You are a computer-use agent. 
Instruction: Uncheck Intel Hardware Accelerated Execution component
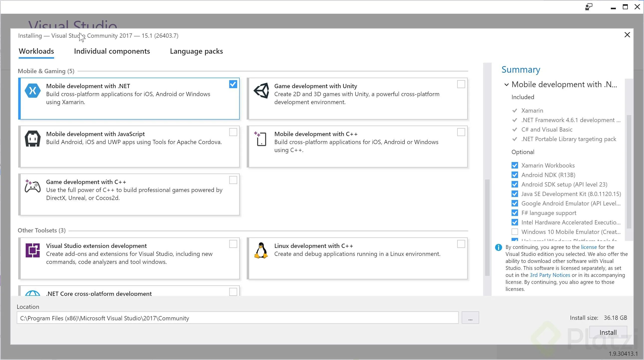(515, 222)
